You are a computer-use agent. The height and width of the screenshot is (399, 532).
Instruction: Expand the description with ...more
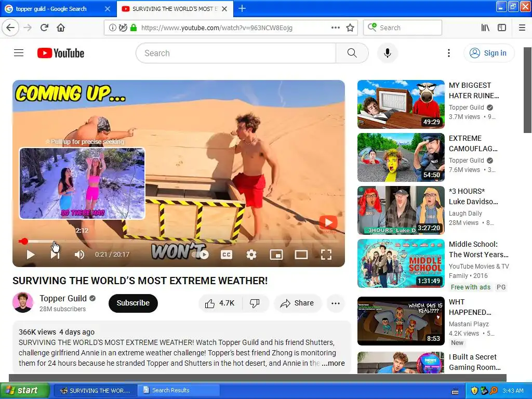pyautogui.click(x=333, y=363)
